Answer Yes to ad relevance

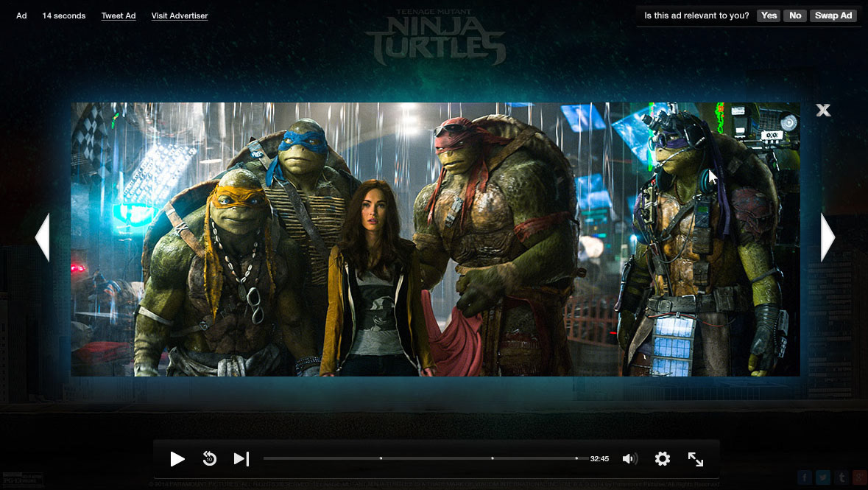769,15
